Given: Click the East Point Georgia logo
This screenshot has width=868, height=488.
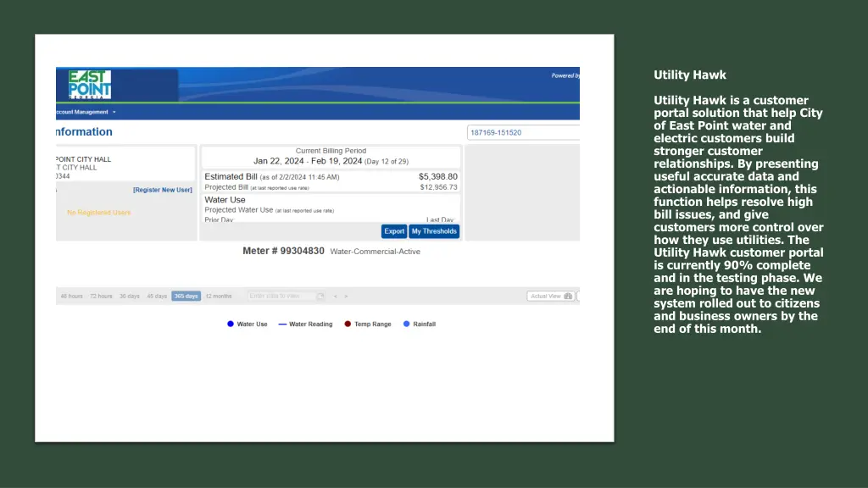Looking at the screenshot, I should (x=90, y=85).
